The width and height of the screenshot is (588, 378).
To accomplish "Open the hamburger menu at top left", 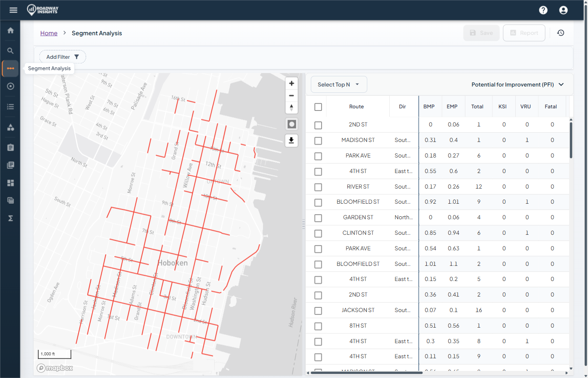I will click(13, 10).
